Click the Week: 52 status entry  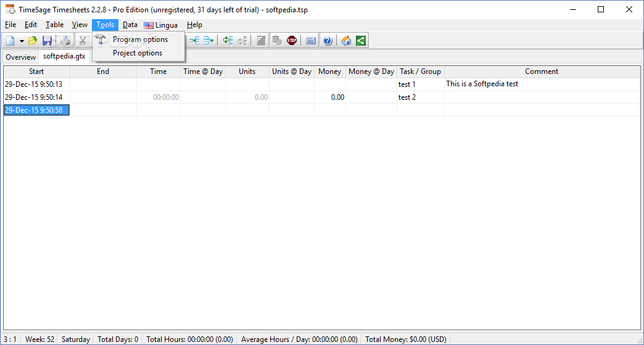pos(39,339)
